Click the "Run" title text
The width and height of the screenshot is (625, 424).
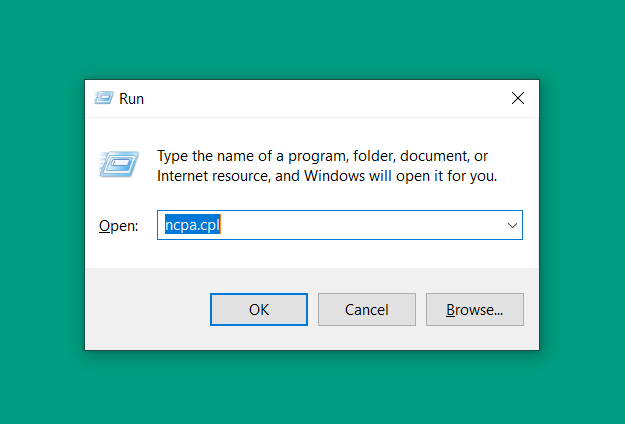click(131, 99)
